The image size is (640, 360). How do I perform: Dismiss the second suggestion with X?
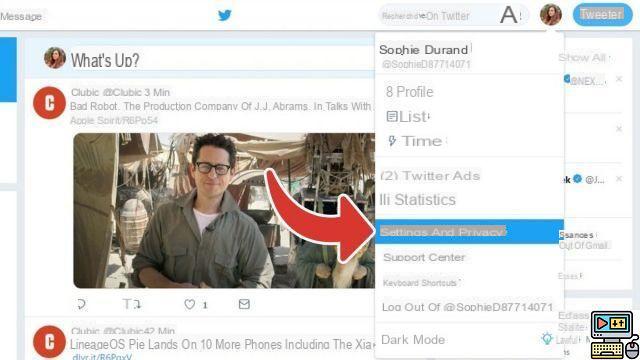point(619,129)
